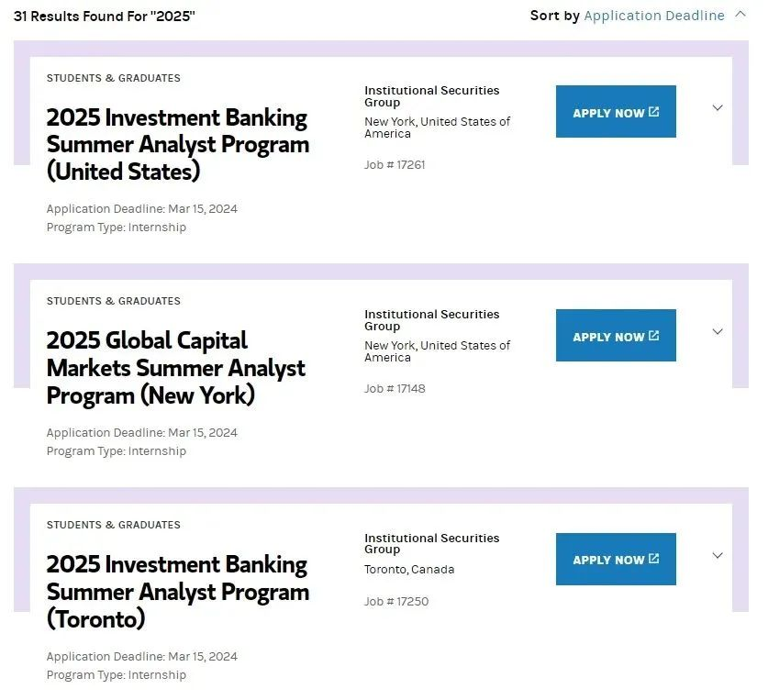768x700 pixels.
Task: Open 2025 Investment Banking Summer Analyst (United States) title
Action: (177, 144)
